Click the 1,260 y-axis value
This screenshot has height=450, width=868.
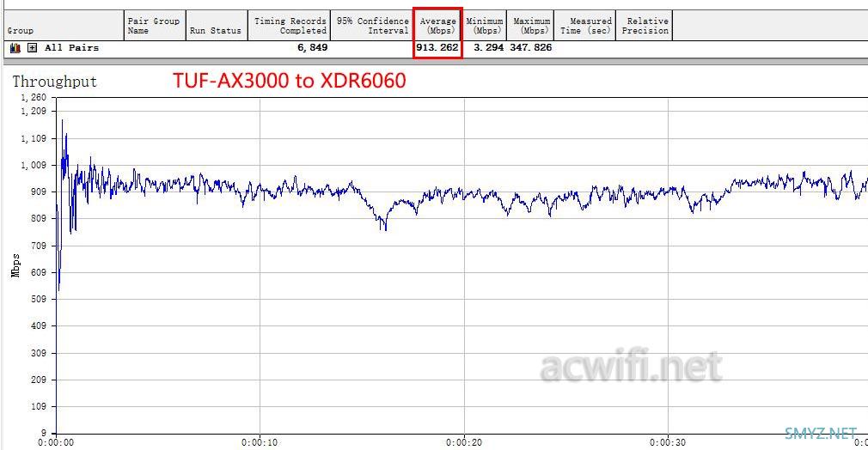[x=34, y=97]
